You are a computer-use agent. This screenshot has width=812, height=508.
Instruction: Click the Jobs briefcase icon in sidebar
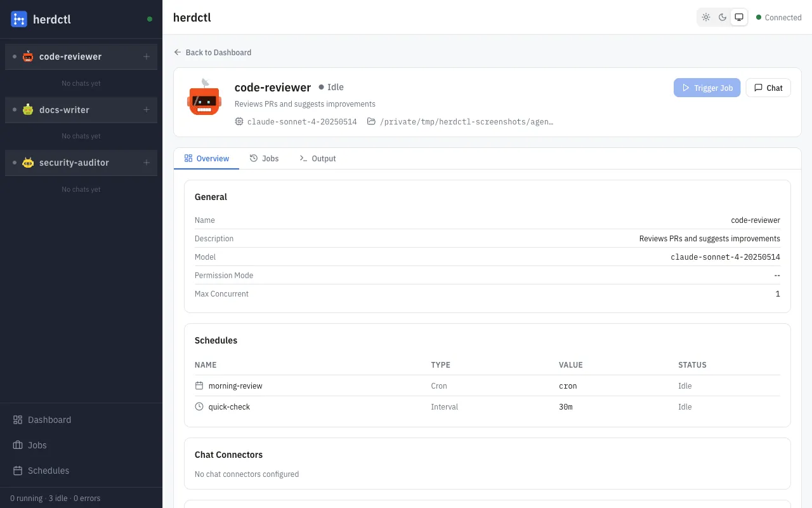pos(17,445)
